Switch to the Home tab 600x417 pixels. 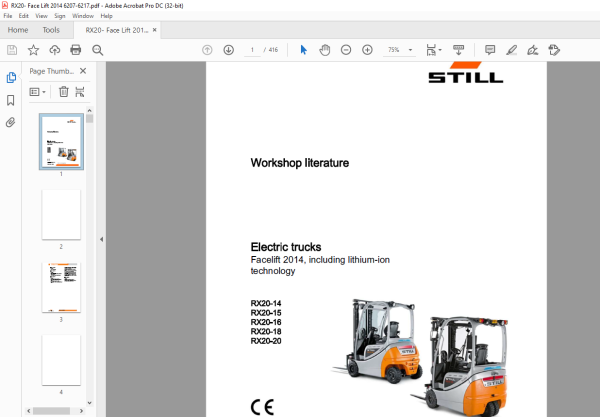point(18,30)
